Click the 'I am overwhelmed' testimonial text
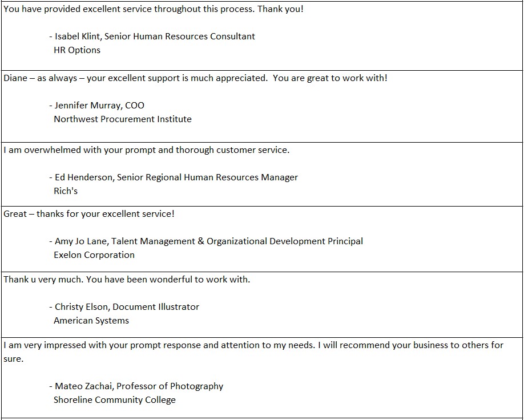The image size is (524, 420). click(x=146, y=150)
